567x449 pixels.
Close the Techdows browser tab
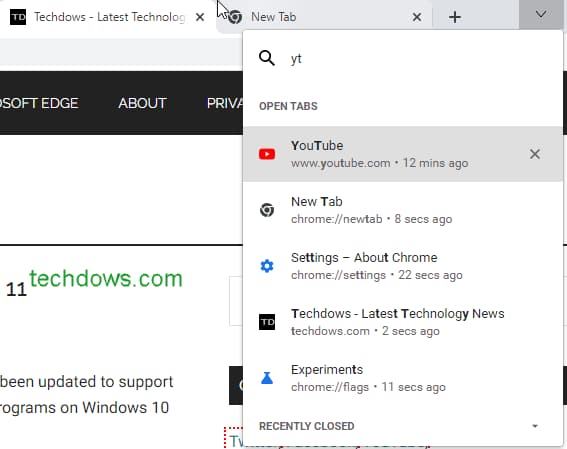[x=200, y=17]
